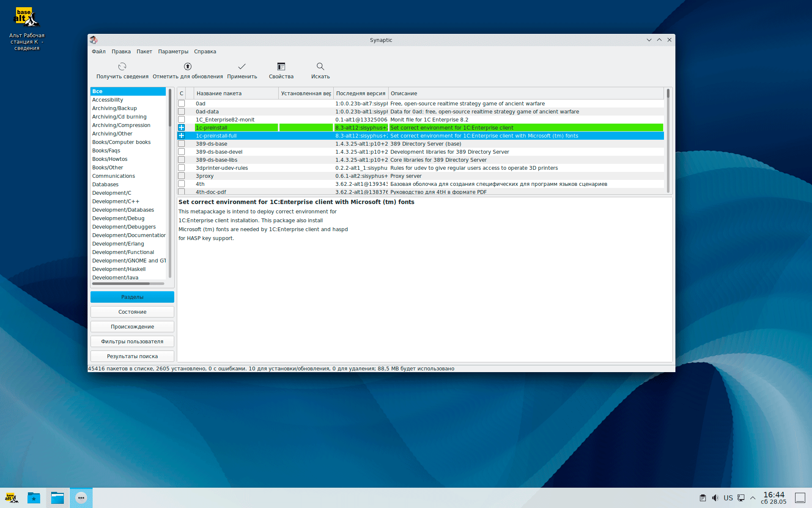Toggle status checkbox for 1c-preinstall package
Image resolution: width=812 pixels, height=508 pixels.
(181, 128)
